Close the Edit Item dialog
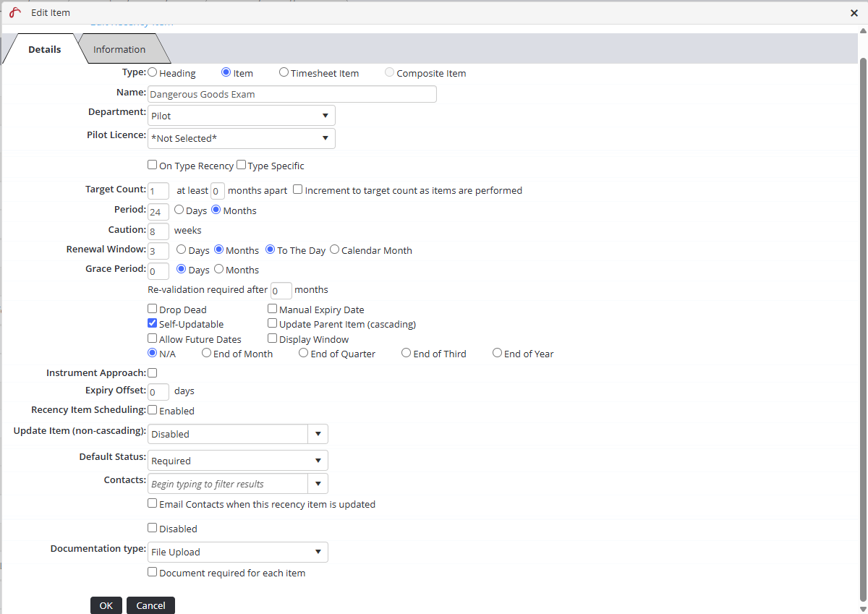868x614 pixels. (x=854, y=12)
